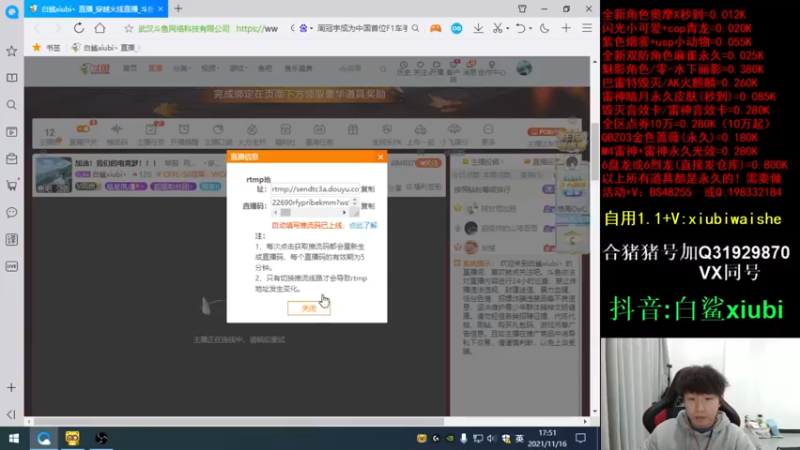Viewport: 800px width, 450px height.
Task: Open the OBS Studio taskbar icon
Action: pos(101,438)
